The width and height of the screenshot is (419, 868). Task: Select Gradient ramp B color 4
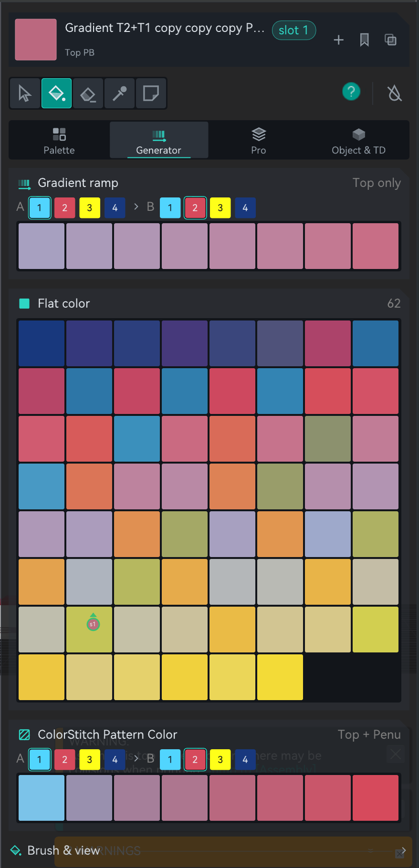click(x=245, y=208)
